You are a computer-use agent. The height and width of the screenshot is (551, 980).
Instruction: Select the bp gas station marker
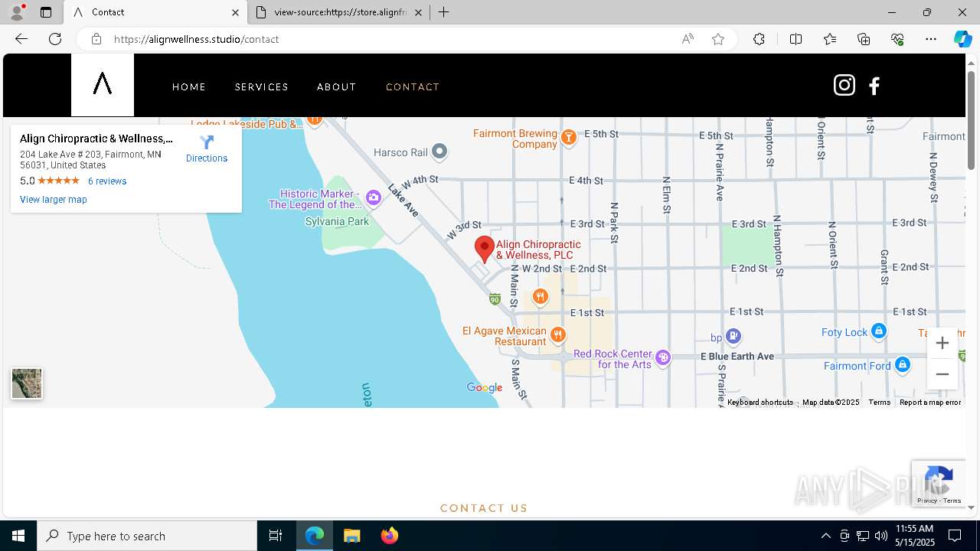(x=733, y=336)
